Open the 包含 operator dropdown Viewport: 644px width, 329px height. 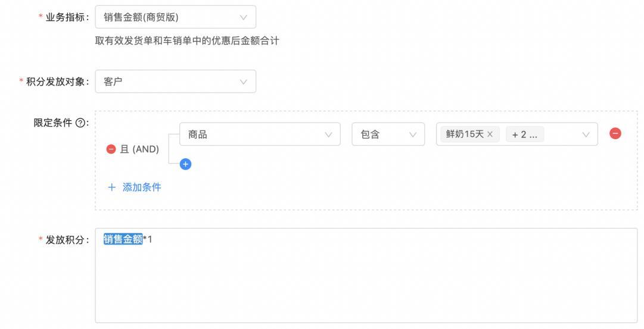click(x=388, y=134)
